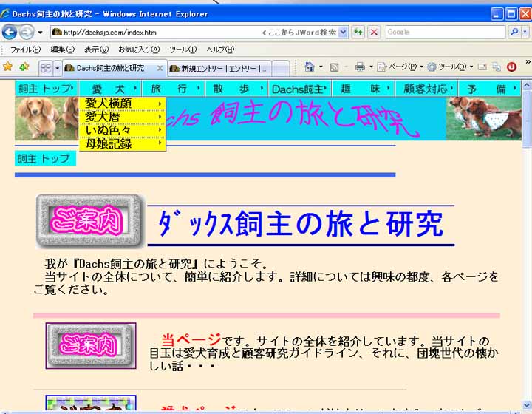Click the 当ページ link
532x414 pixels.
click(x=191, y=340)
